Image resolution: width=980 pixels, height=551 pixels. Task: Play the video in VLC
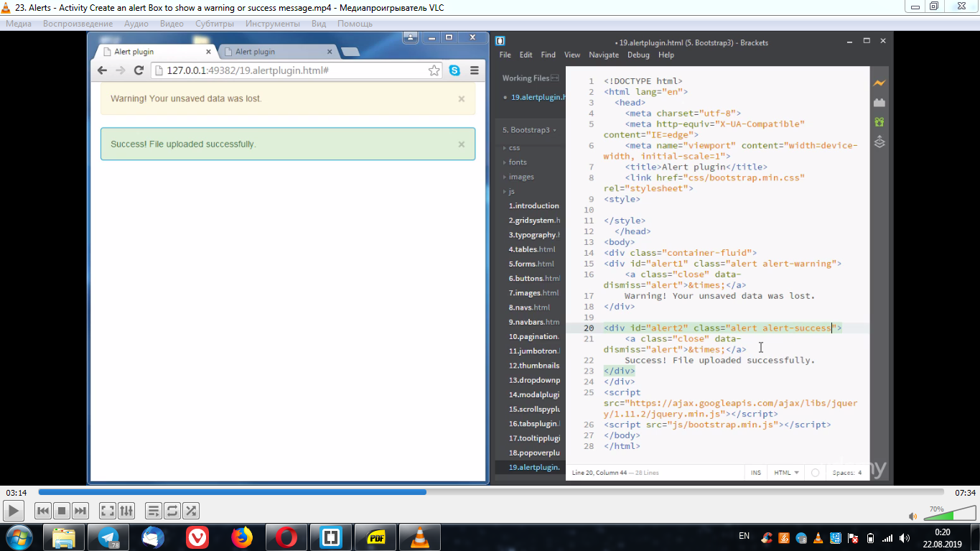(14, 511)
